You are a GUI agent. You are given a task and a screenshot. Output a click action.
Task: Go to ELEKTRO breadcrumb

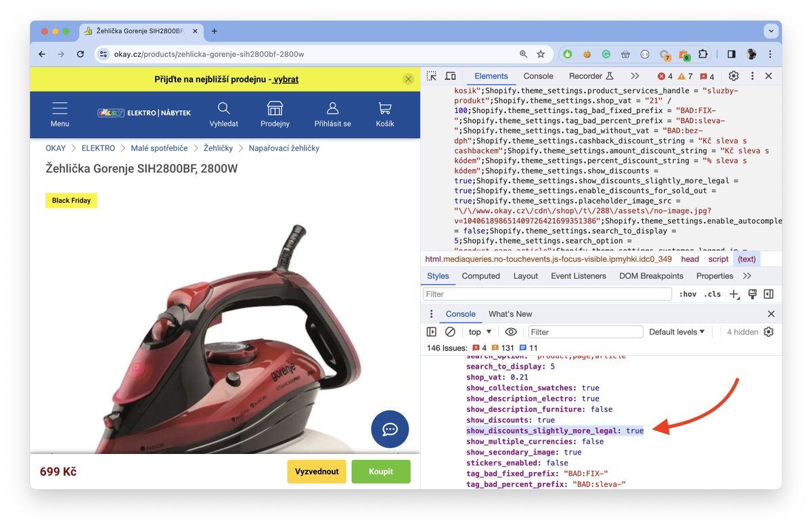[x=99, y=148]
